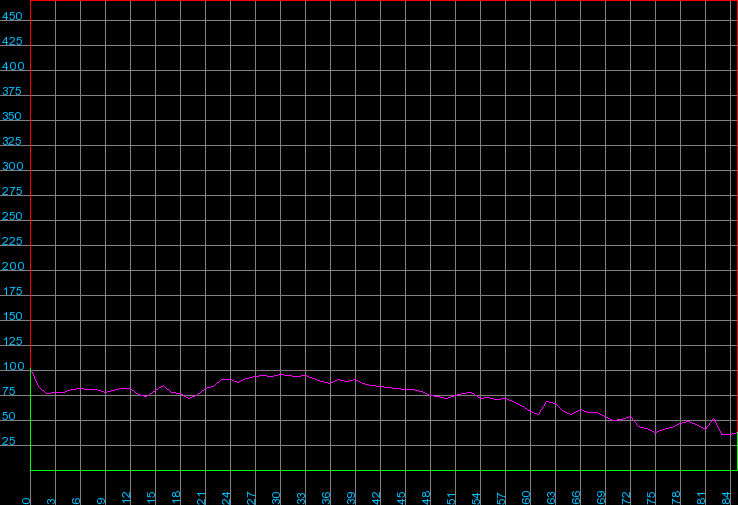Click the 350 vertical axis value

(x=11, y=116)
